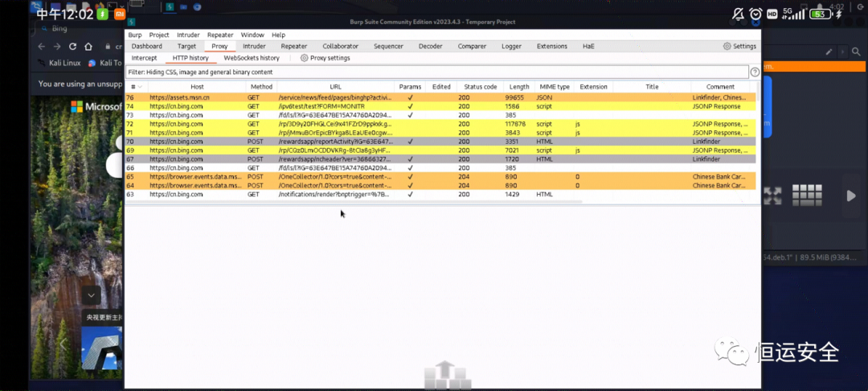868x391 pixels.
Task: Click the browser home icon
Action: pos(88,47)
